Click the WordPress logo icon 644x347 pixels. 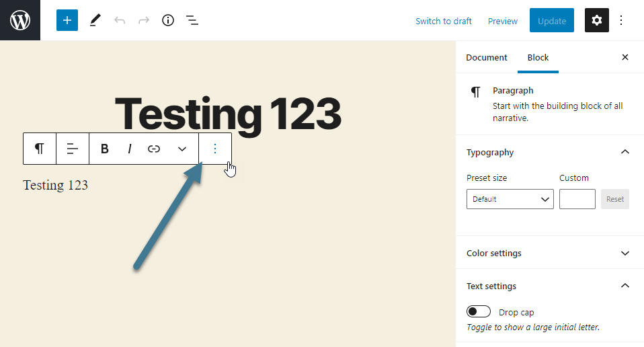pos(20,20)
